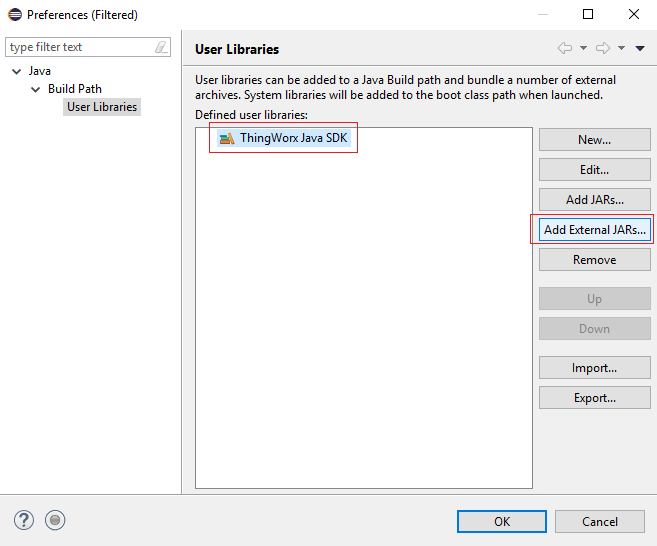657x546 pixels.
Task: Click the Eclipse icon in the title bar
Action: 15,15
